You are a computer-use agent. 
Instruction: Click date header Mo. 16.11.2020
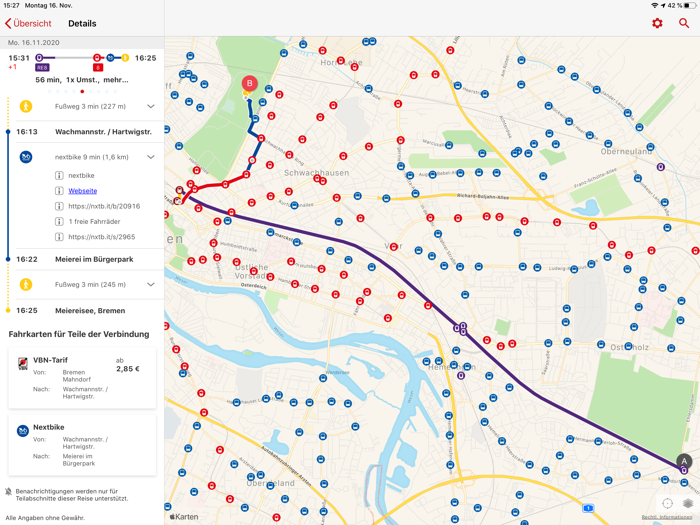tap(33, 43)
